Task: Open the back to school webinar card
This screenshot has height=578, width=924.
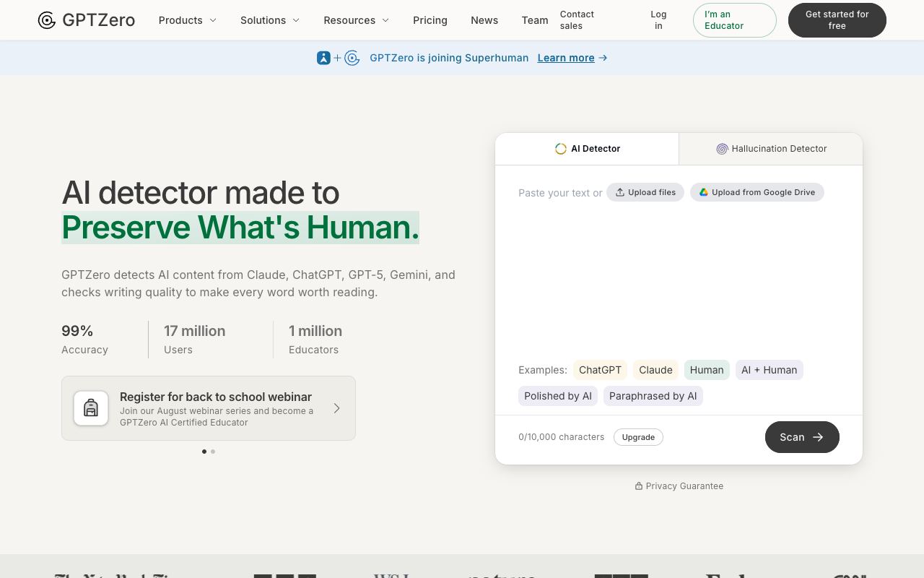Action: pyautogui.click(x=209, y=408)
